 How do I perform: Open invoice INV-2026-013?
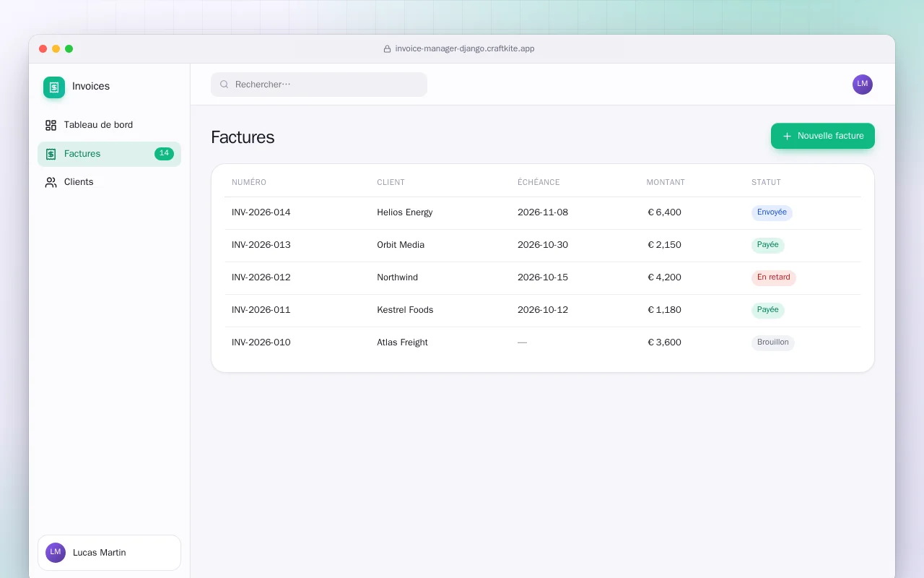(261, 245)
